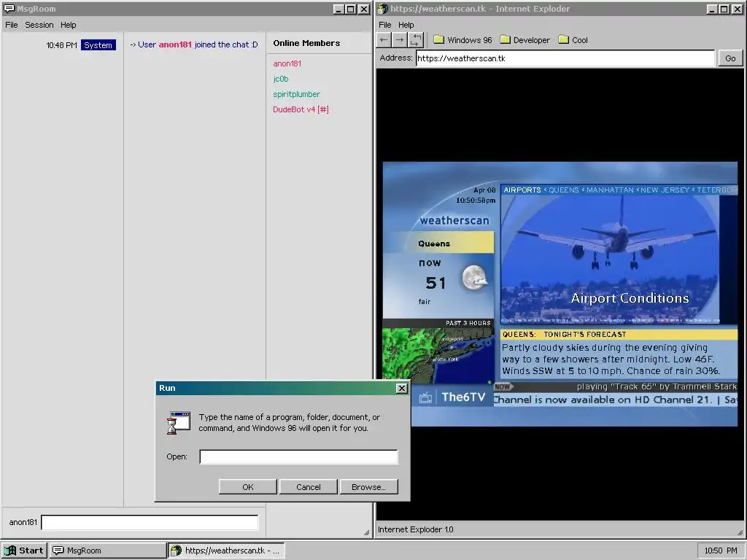Select jc0b in Online Members

click(x=281, y=79)
